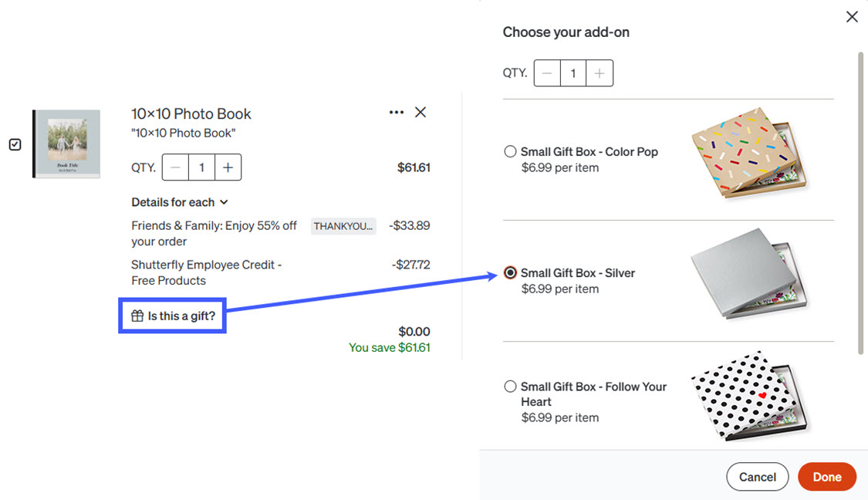Click the silver gift box image
868x500 pixels.
[x=749, y=273]
